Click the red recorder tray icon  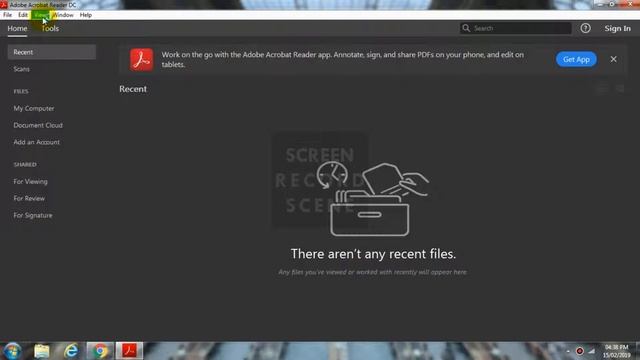tap(580, 351)
